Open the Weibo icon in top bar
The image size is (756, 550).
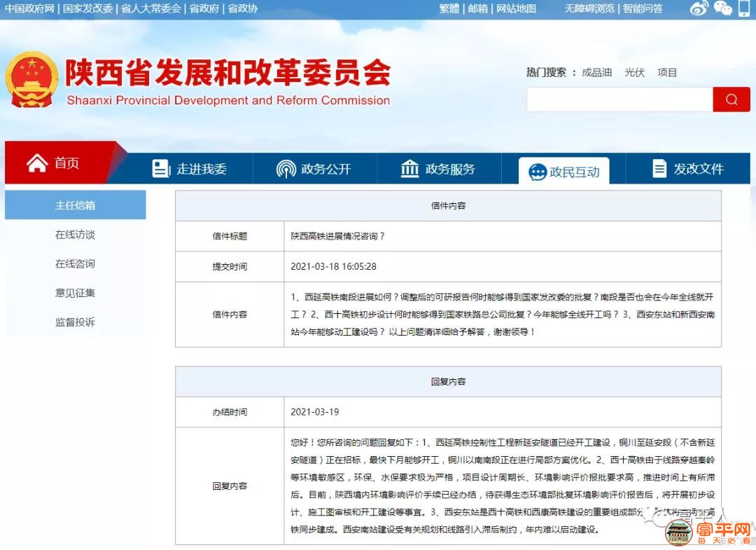tap(699, 8)
